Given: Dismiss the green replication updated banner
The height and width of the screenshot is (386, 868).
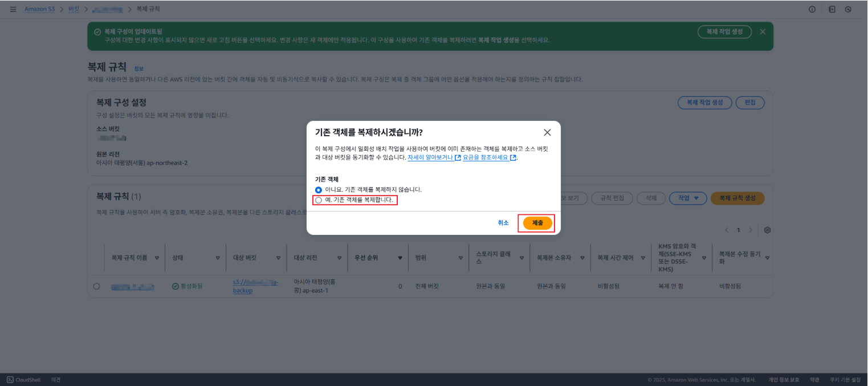Looking at the screenshot, I should (763, 32).
